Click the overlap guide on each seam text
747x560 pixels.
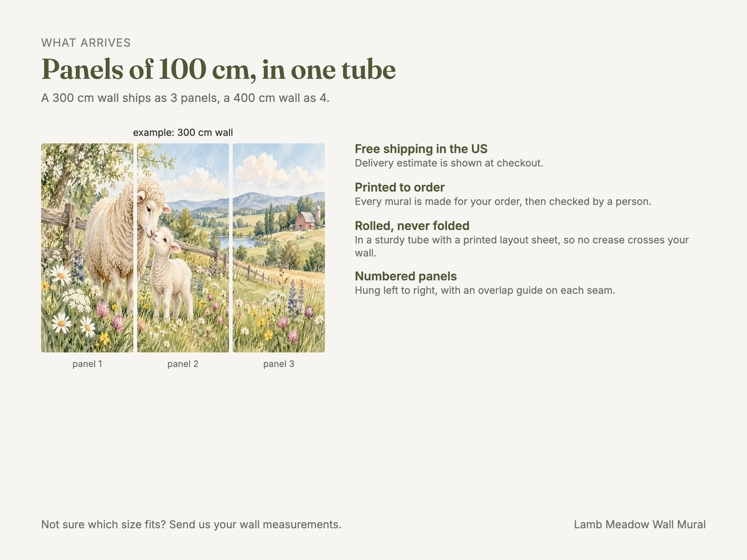[x=485, y=290]
